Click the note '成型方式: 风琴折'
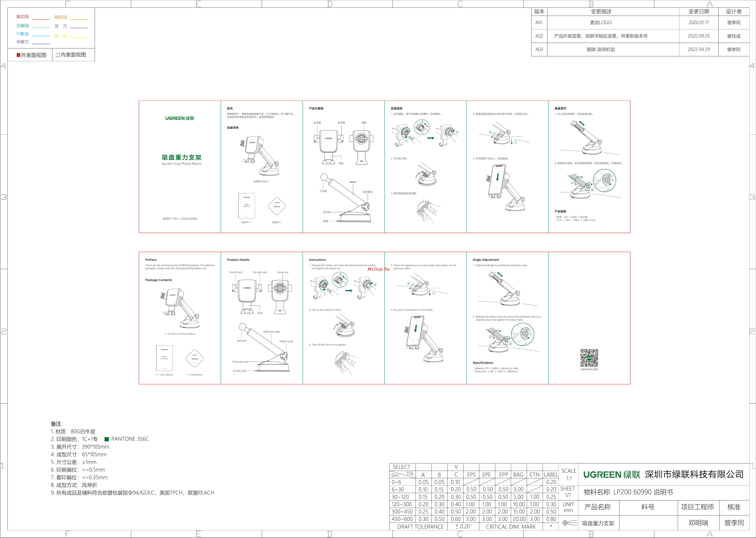The image size is (756, 538). [x=74, y=485]
